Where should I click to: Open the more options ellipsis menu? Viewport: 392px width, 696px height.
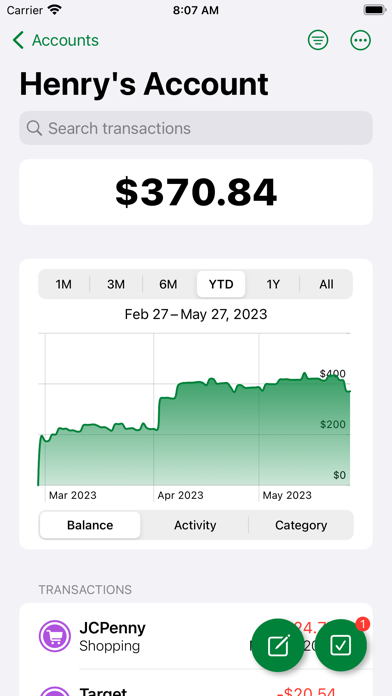tap(360, 40)
